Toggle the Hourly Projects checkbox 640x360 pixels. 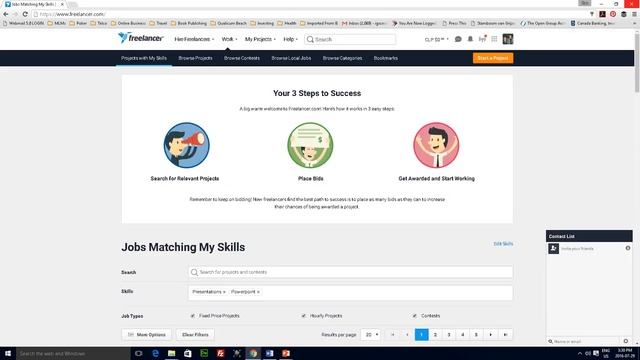pyautogui.click(x=303, y=316)
